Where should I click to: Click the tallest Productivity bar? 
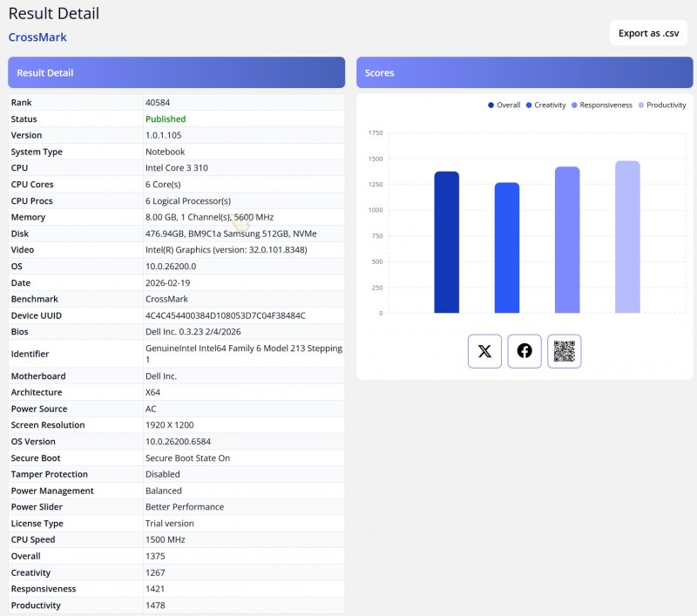point(627,238)
